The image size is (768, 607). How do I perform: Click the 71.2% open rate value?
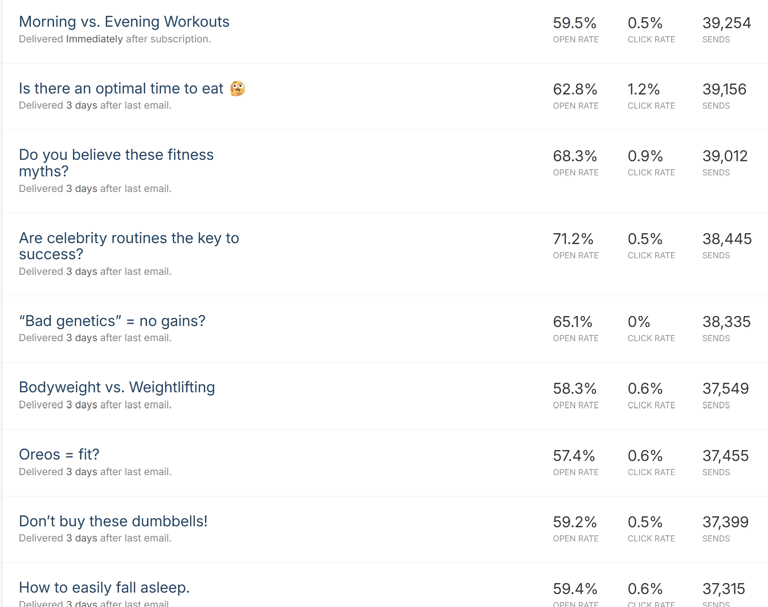[573, 239]
